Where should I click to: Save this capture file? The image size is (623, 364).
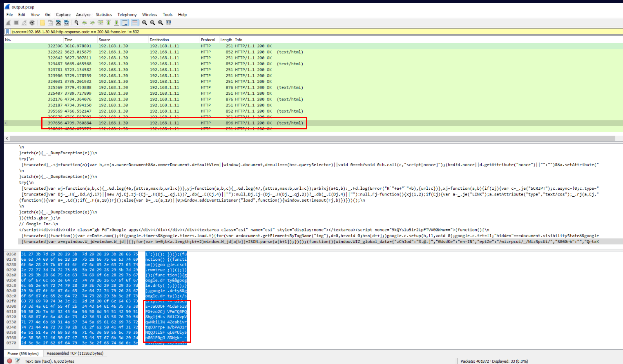click(x=50, y=23)
